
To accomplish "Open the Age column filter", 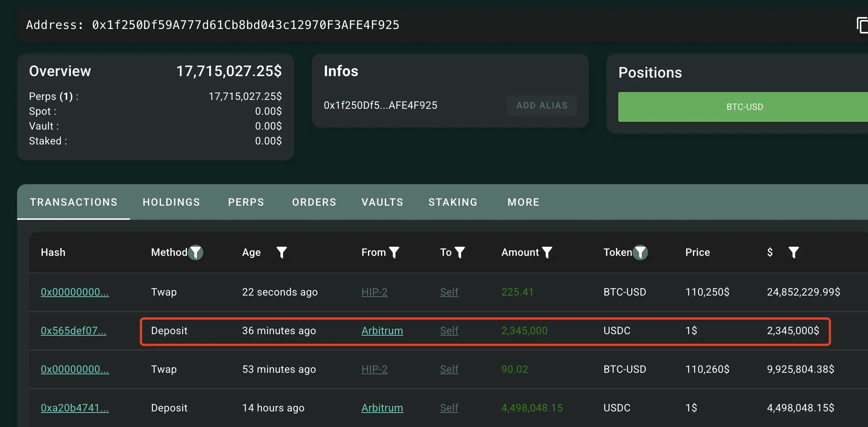I will coord(282,252).
